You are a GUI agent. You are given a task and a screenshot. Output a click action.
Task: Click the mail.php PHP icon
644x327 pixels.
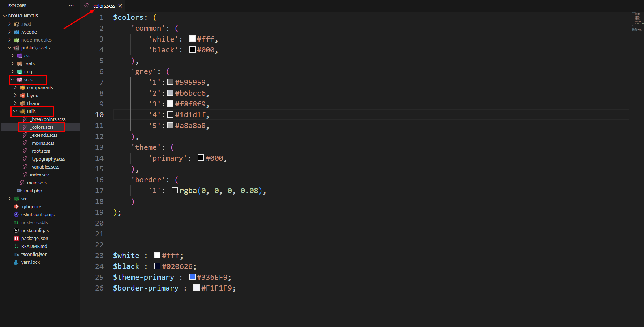pyautogui.click(x=19, y=191)
